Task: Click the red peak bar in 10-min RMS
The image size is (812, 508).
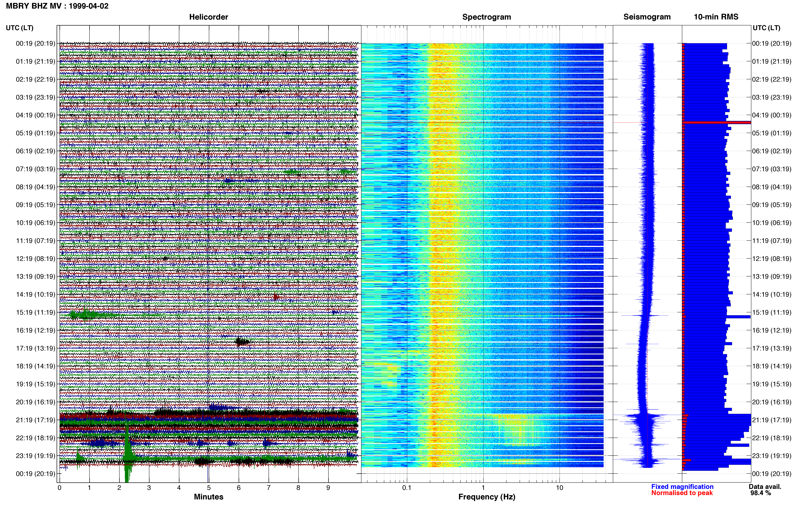Action: [717, 123]
